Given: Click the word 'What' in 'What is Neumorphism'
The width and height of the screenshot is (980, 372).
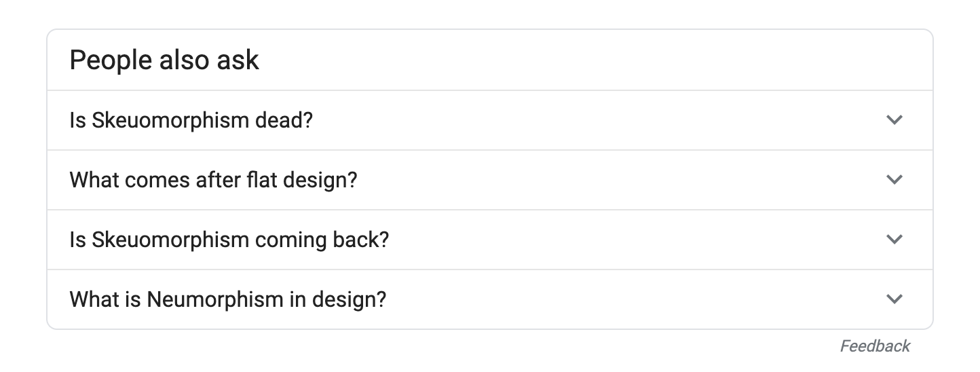Looking at the screenshot, I should (95, 300).
